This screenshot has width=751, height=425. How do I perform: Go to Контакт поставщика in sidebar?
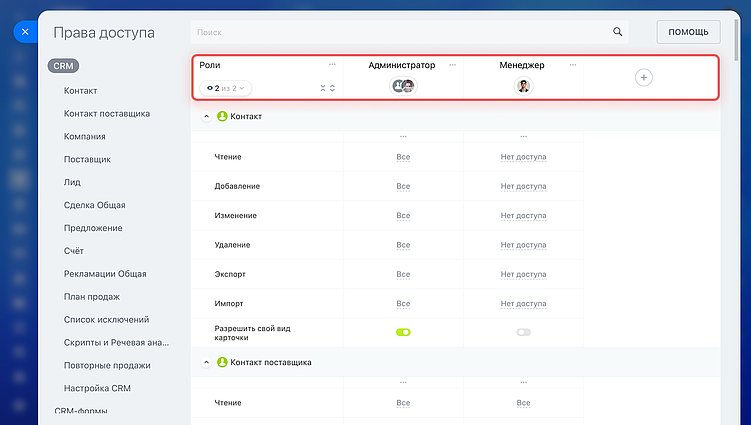coord(107,114)
